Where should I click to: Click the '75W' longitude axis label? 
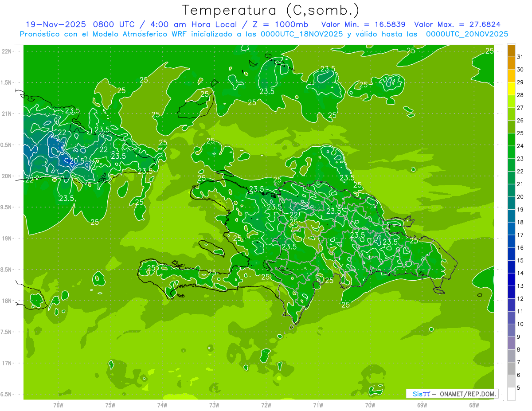pyautogui.click(x=110, y=405)
